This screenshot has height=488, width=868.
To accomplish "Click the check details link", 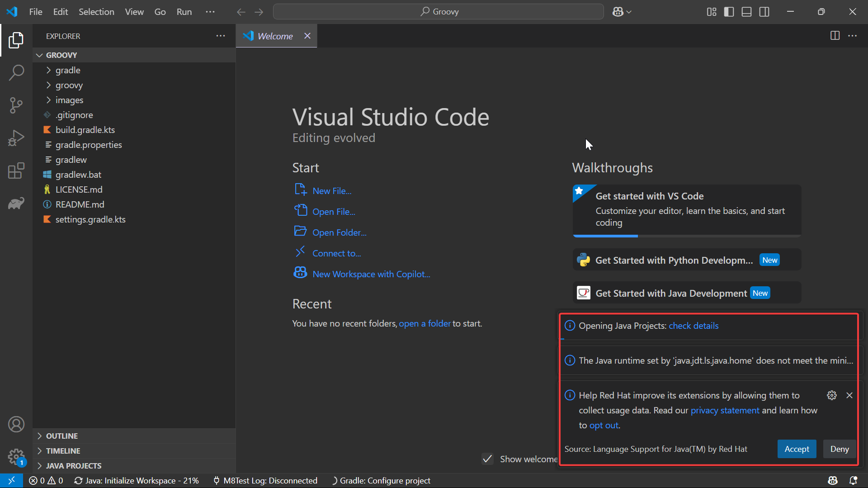I will [693, 326].
